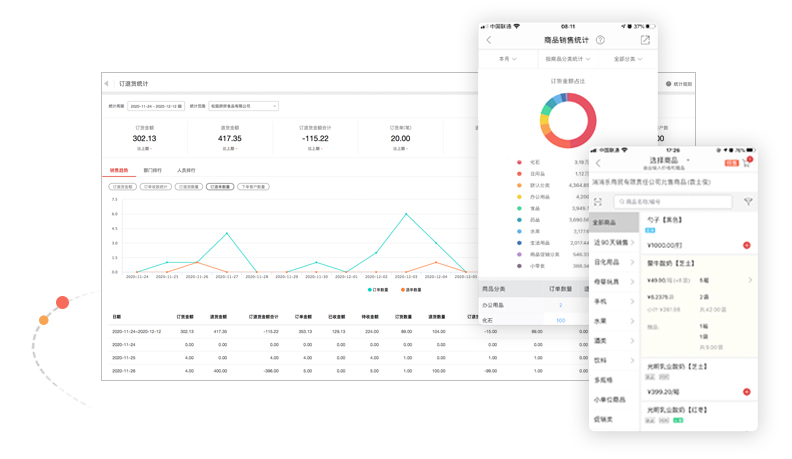Switch to the 人员排行 tab

tap(186, 171)
